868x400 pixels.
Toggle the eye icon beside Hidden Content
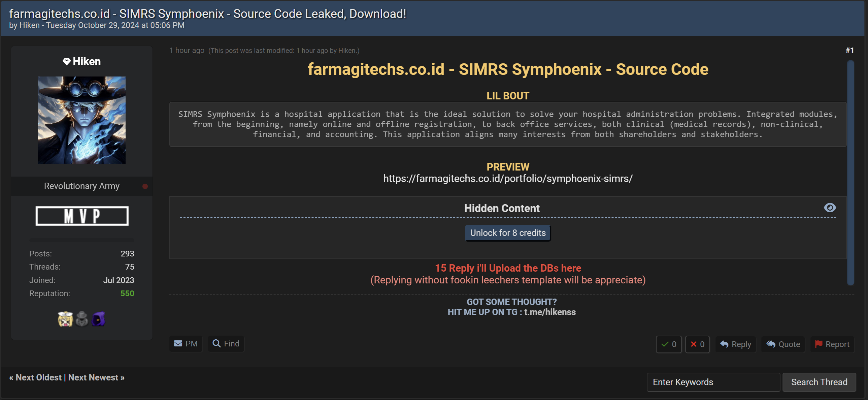coord(830,208)
